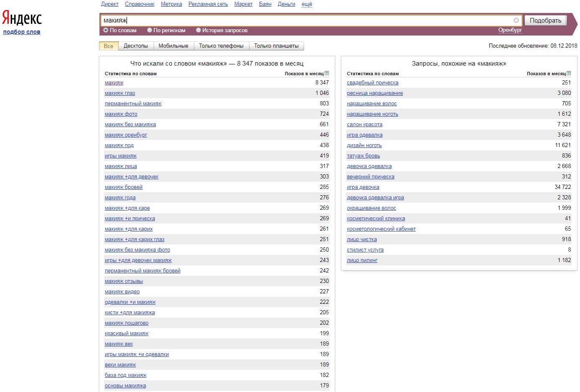580x392 pixels.
Task: Open the 'макияж отзывы' query link
Action: 124,281
